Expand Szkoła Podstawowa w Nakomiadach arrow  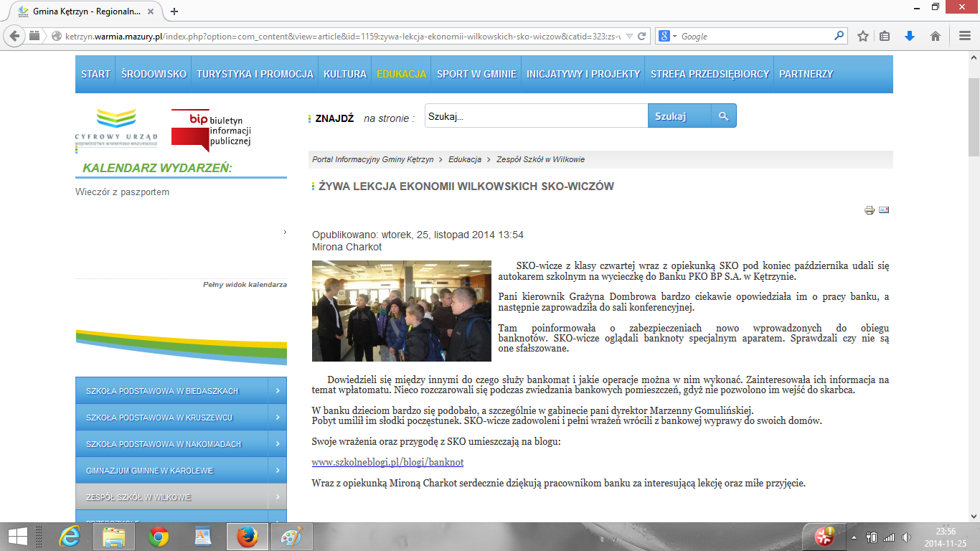point(277,444)
